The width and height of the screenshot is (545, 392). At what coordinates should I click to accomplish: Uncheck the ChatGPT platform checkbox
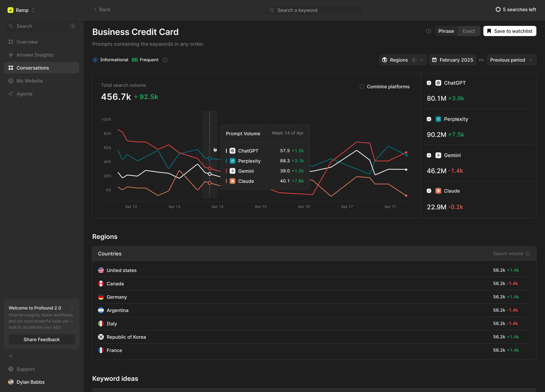[x=429, y=83]
